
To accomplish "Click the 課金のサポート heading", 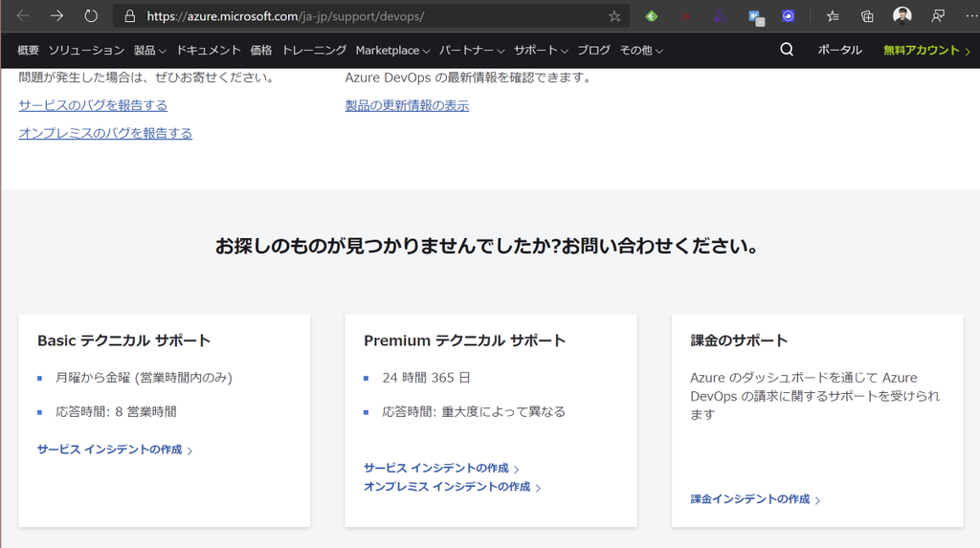I will coord(739,340).
